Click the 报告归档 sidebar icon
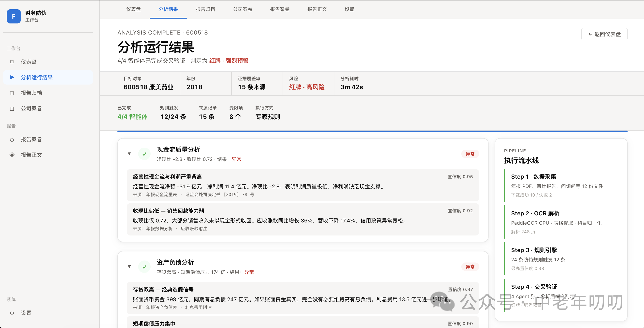 (x=12, y=93)
